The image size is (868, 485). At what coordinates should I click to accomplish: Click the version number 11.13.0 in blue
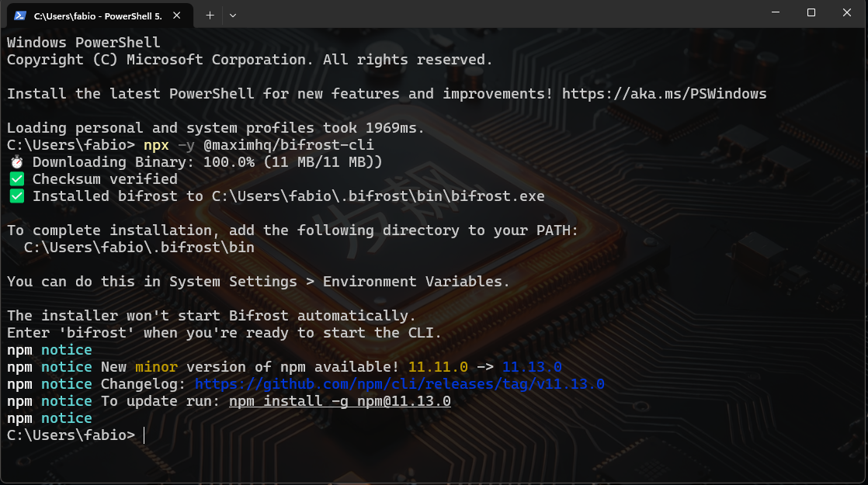click(x=532, y=366)
